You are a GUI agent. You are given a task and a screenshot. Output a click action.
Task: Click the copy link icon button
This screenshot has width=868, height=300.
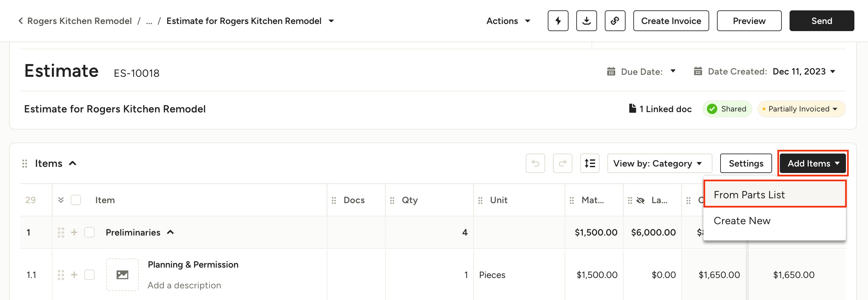(615, 21)
